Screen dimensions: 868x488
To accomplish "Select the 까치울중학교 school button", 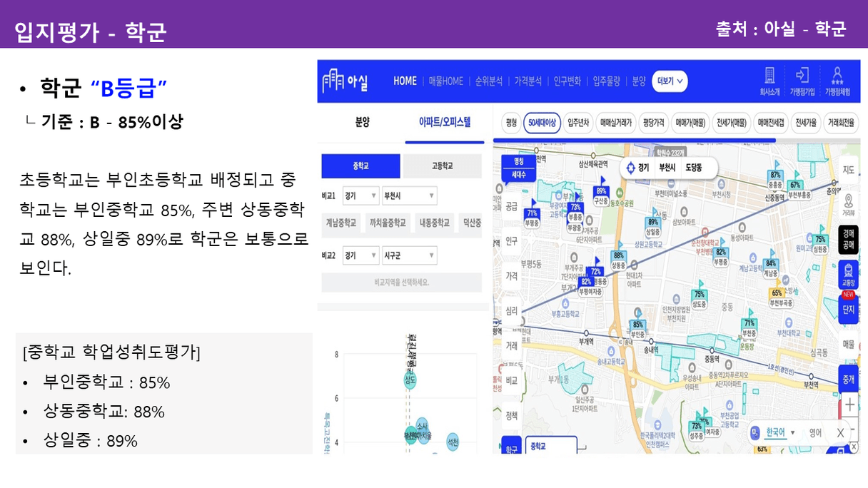I will pos(388,223).
